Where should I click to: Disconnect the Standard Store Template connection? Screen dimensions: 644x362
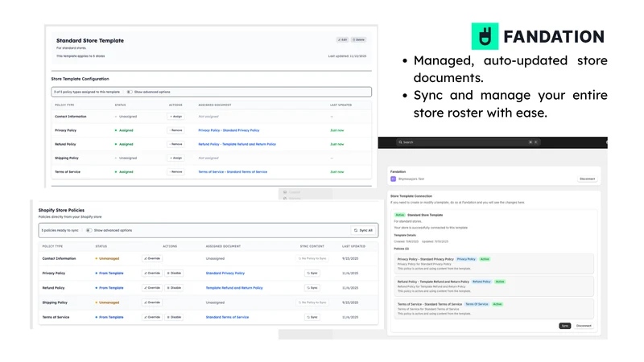(x=584, y=326)
